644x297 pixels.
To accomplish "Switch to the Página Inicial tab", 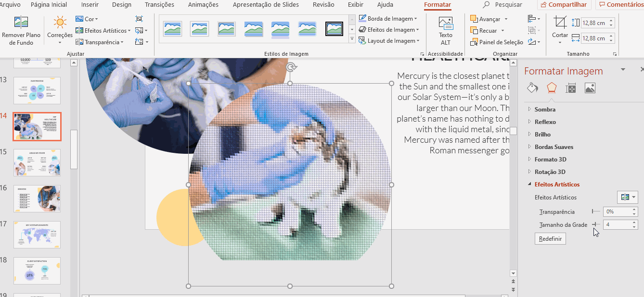I will click(49, 5).
